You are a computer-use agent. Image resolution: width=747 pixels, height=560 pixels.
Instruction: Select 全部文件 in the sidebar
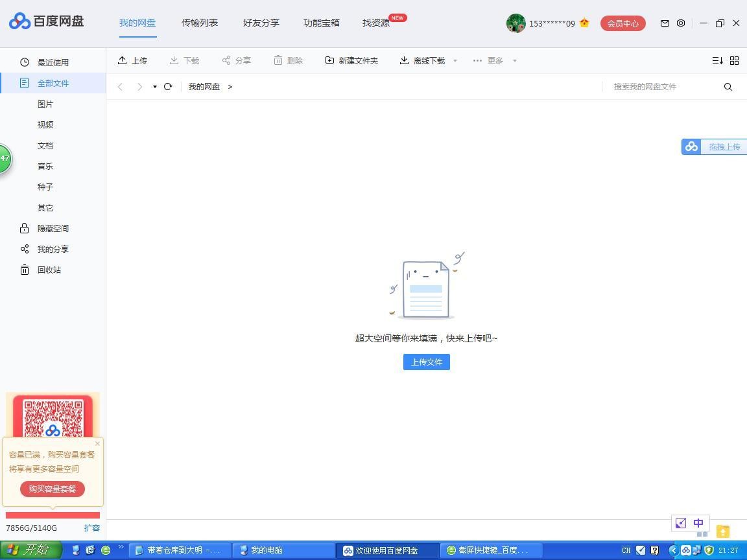[53, 84]
